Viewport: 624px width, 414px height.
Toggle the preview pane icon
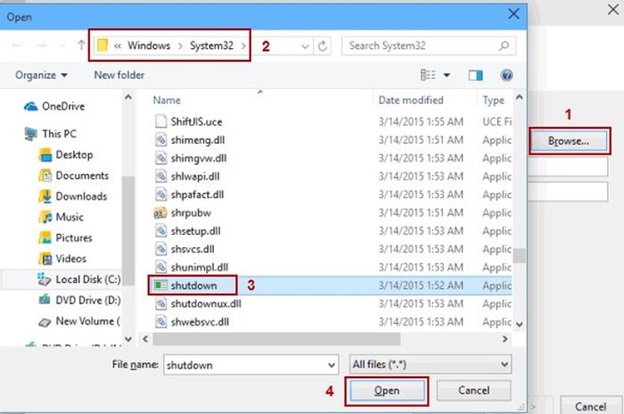(x=475, y=75)
